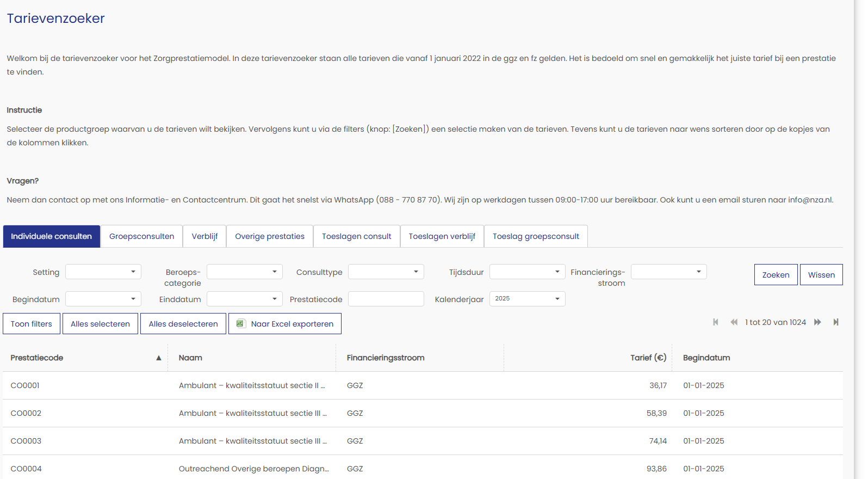Image resolution: width=868 pixels, height=479 pixels.
Task: Select the CO0004 row code
Action: coord(26,469)
